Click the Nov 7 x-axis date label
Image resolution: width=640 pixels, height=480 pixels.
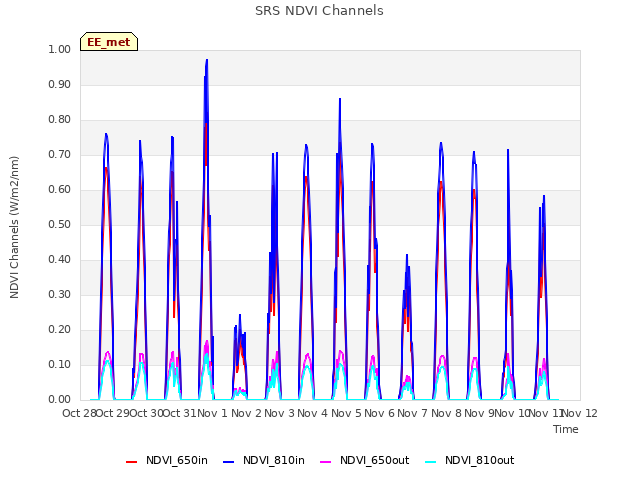(x=413, y=413)
